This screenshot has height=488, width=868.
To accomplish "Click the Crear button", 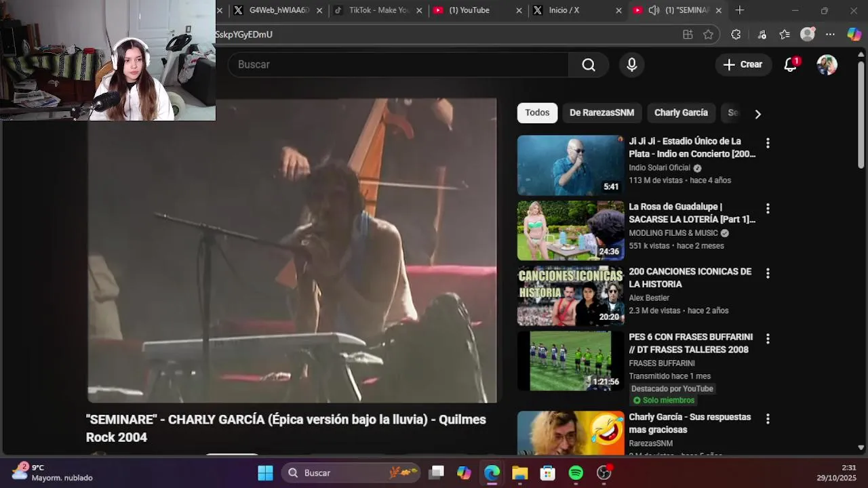I will click(743, 64).
